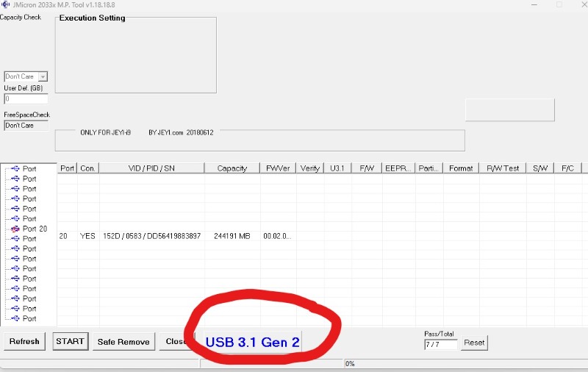Click the USB 3.1 Gen 2 status label
Image resolution: width=588 pixels, height=372 pixels.
tap(252, 342)
